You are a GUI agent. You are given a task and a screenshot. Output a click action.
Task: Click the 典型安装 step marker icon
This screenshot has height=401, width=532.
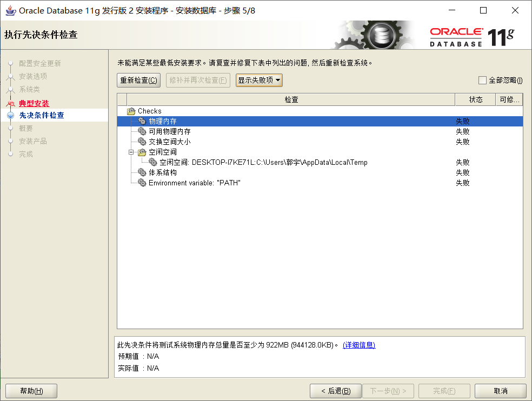[x=10, y=103]
